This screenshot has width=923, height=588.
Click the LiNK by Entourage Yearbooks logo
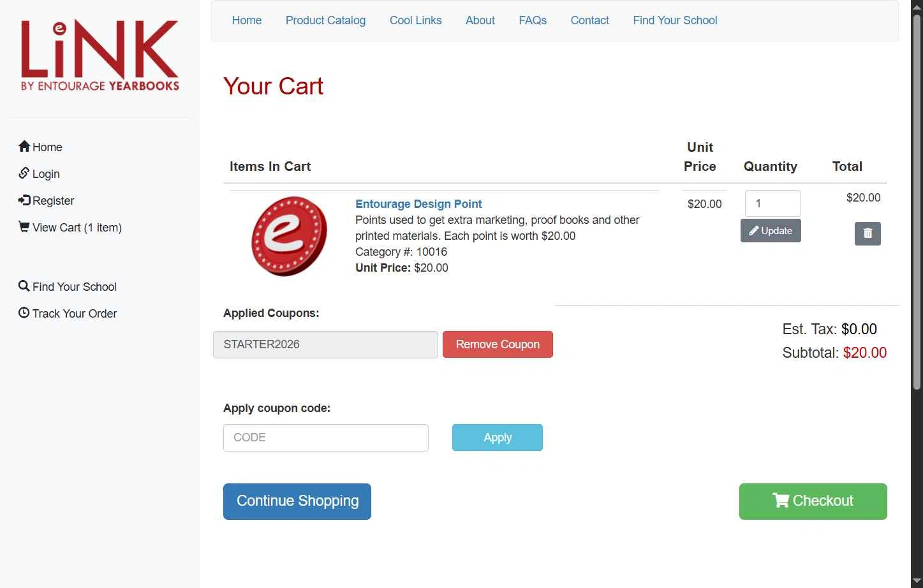pos(100,55)
